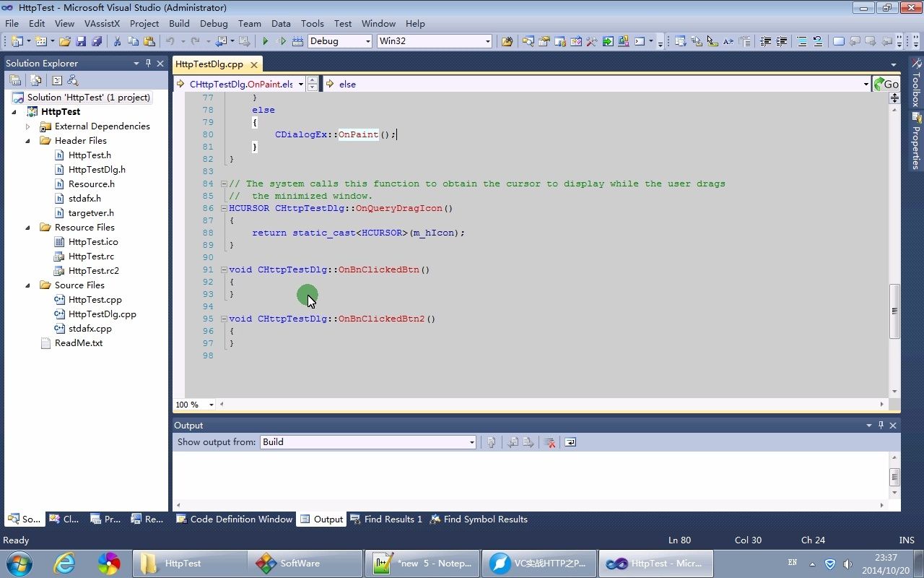This screenshot has width=924, height=578.
Task: Decrease line indent toolbar icon
Action: 766,41
